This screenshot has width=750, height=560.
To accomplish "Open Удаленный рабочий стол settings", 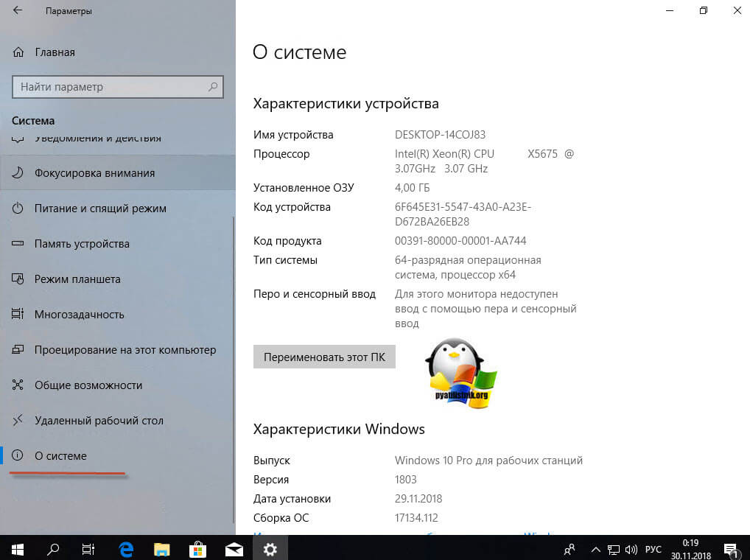I will click(x=118, y=421).
